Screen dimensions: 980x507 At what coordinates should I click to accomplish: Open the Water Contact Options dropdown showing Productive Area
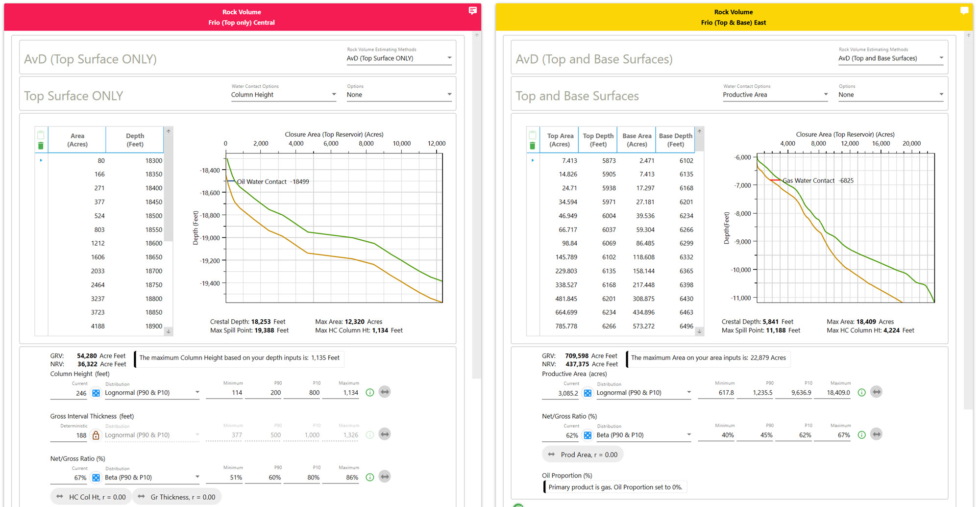coord(775,95)
